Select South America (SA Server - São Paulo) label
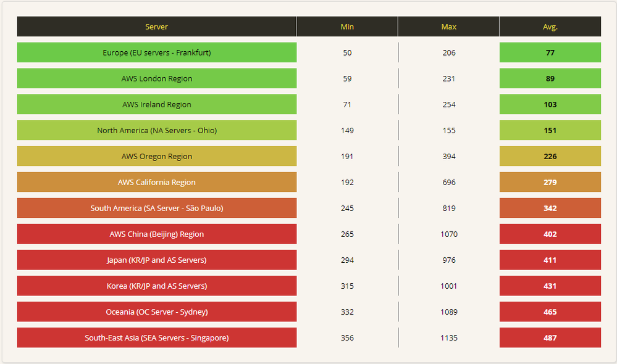Image resolution: width=617 pixels, height=364 pixels. [157, 208]
